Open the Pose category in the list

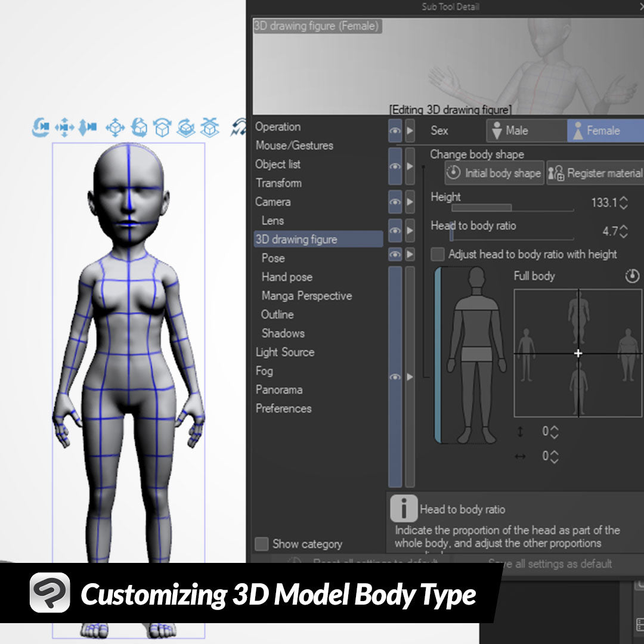[x=273, y=258]
